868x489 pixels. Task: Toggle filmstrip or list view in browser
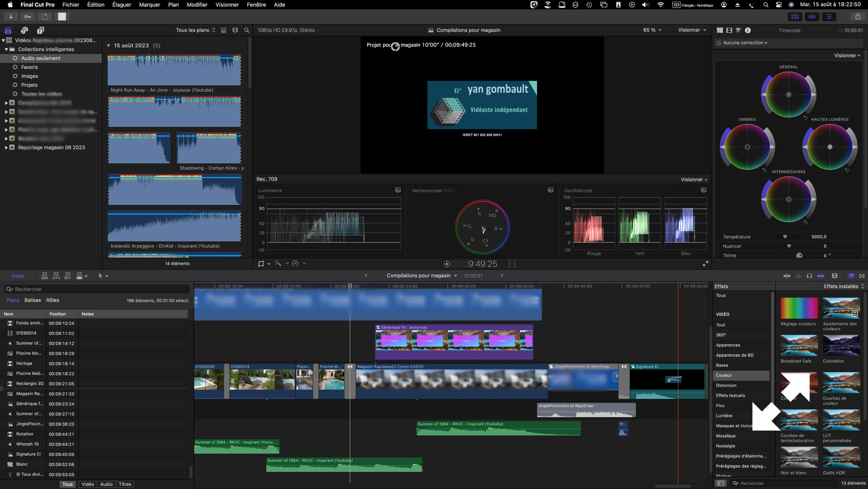click(224, 30)
